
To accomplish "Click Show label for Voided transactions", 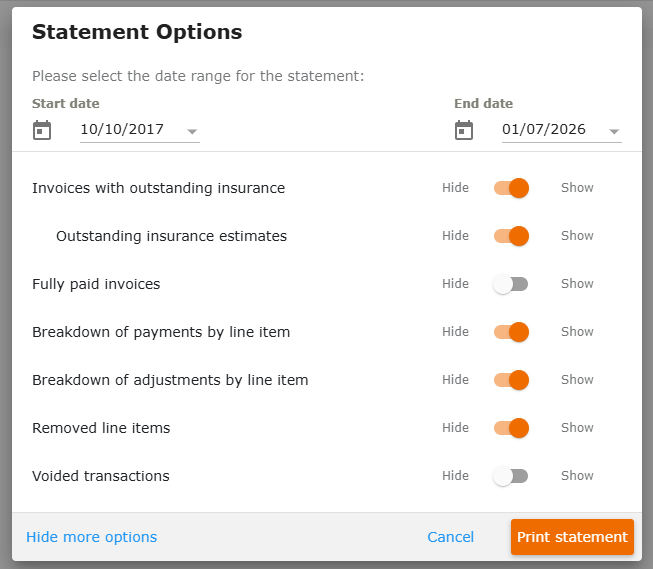I will pyautogui.click(x=577, y=475).
